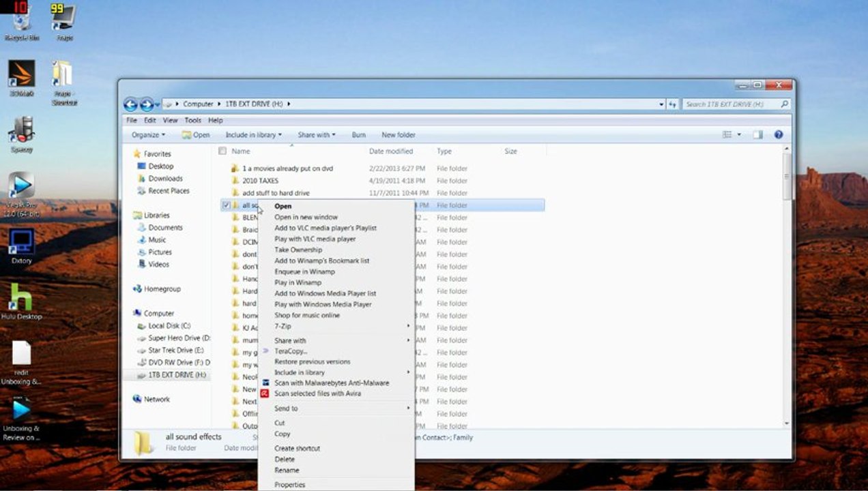The height and width of the screenshot is (491, 868).
Task: Expand Include in library context submenu
Action: click(336, 372)
